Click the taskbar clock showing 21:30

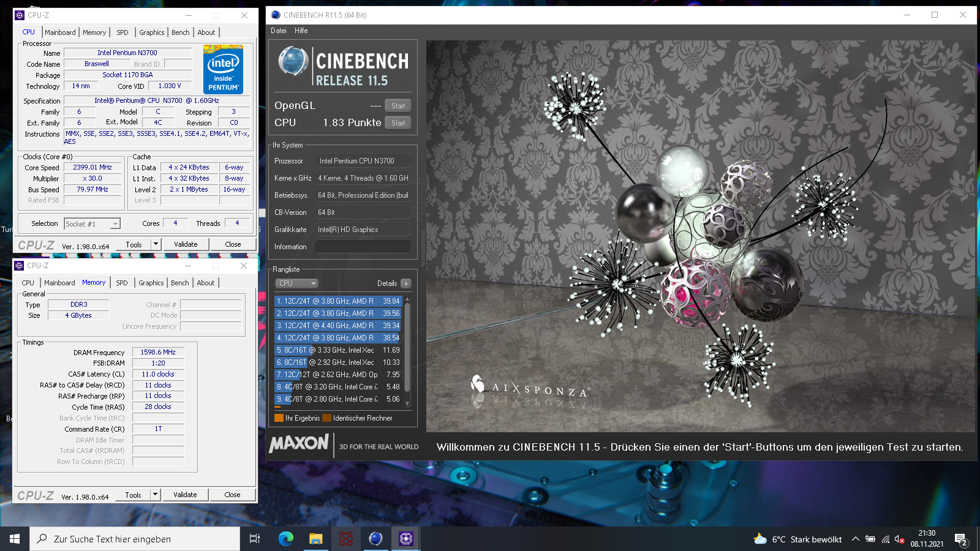[x=927, y=539]
